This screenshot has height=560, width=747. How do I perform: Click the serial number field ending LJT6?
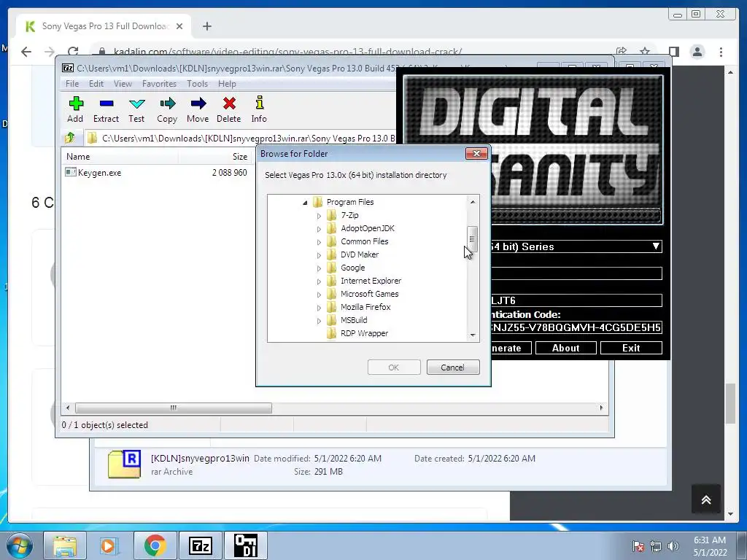point(576,300)
